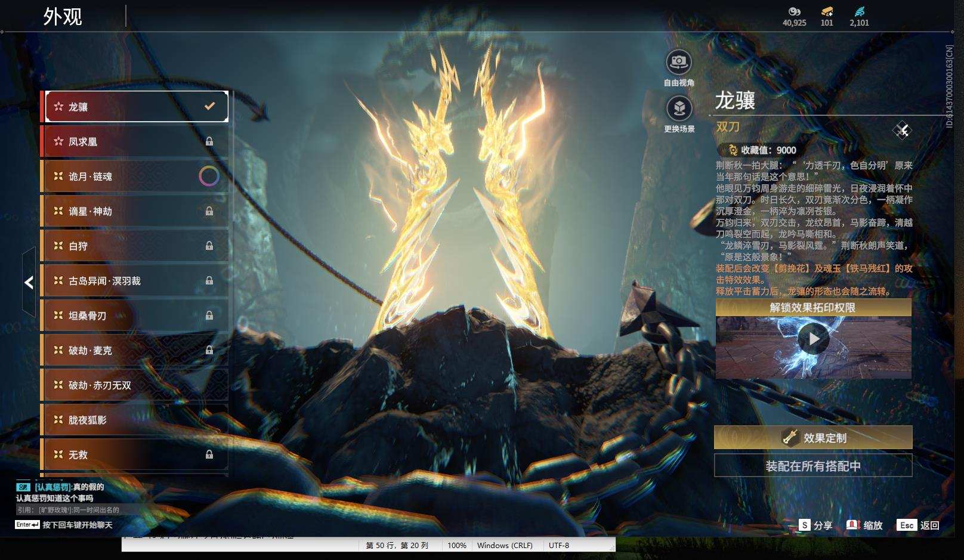Image resolution: width=964 pixels, height=560 pixels.
Task: Toggle the checkmark on 龙骧 skin
Action: [209, 106]
